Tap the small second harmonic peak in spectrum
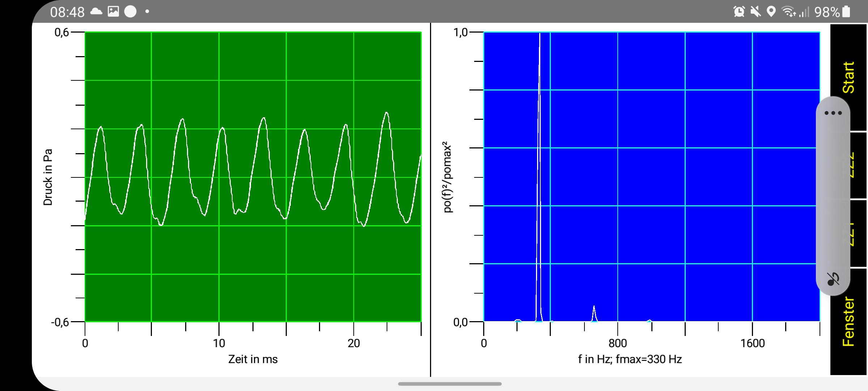Screen dimensions: 868x391 point(594,314)
